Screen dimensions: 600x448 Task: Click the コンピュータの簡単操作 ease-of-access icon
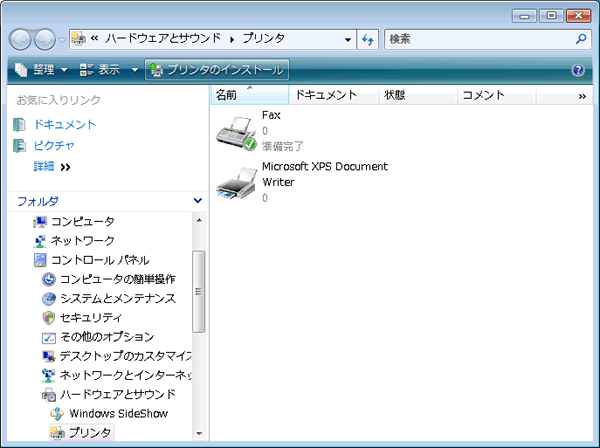click(49, 279)
